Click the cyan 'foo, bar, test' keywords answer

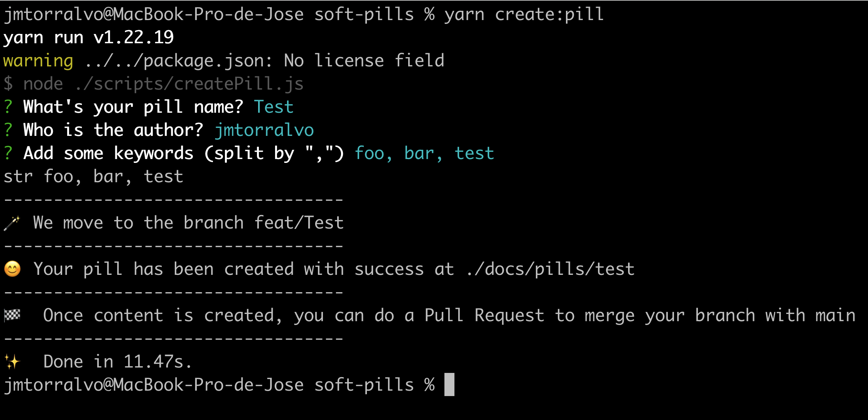(424, 153)
